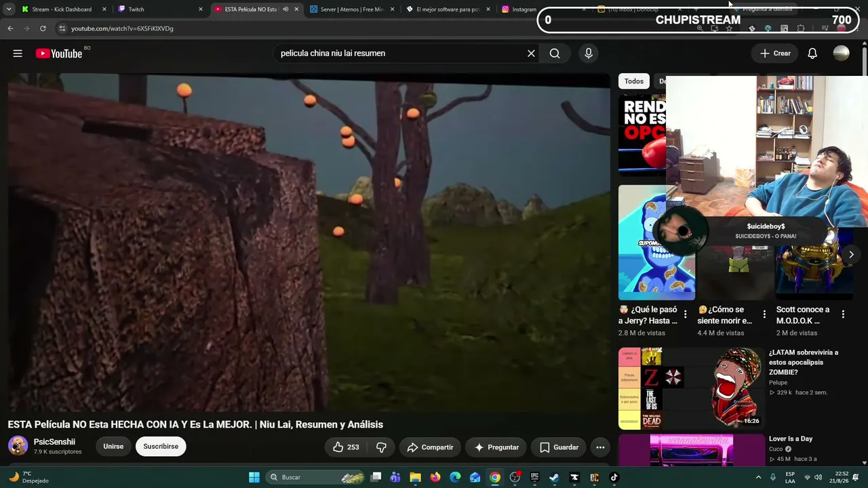Mute the YouTube tab audio icon
This screenshot has height=488, width=868.
click(285, 9)
